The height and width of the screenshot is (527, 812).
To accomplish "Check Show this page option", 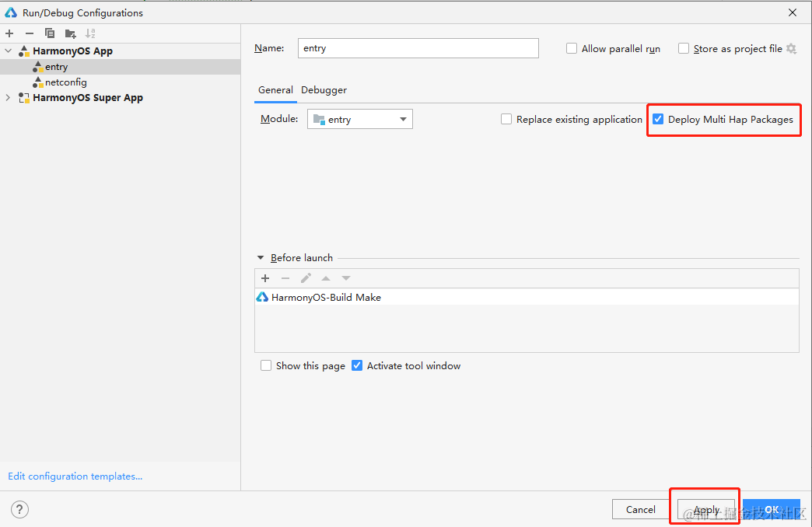I will click(266, 366).
